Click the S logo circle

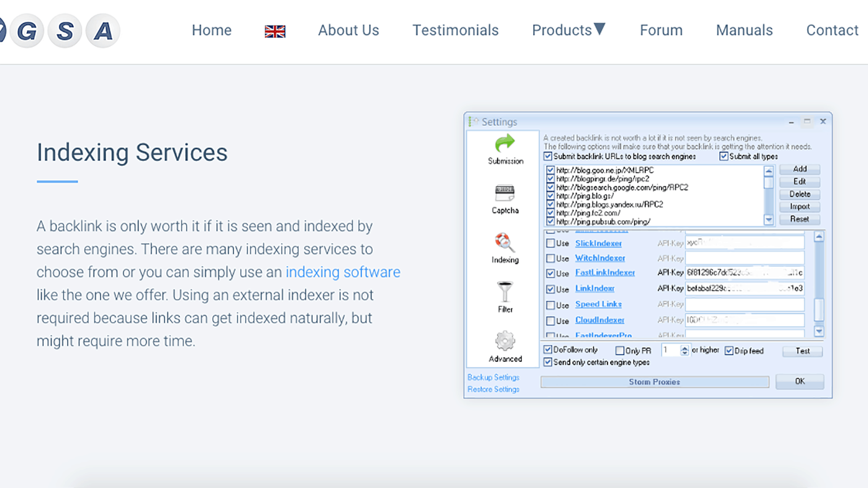click(x=65, y=31)
